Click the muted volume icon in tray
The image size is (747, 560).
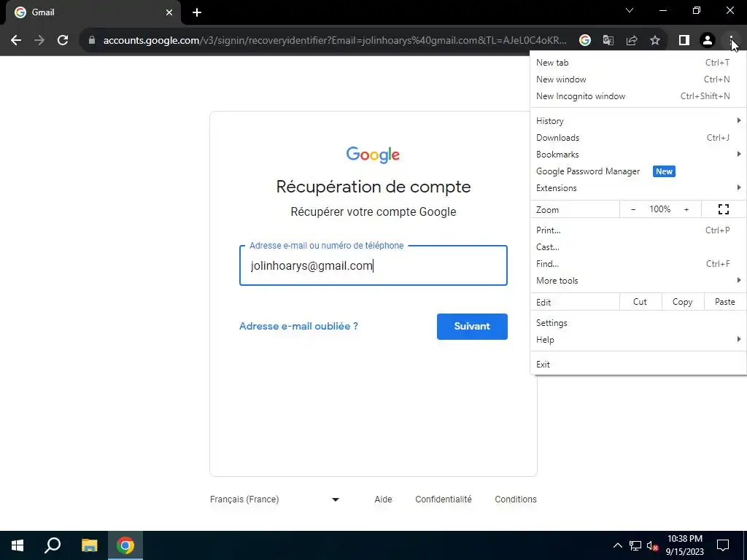pyautogui.click(x=653, y=545)
